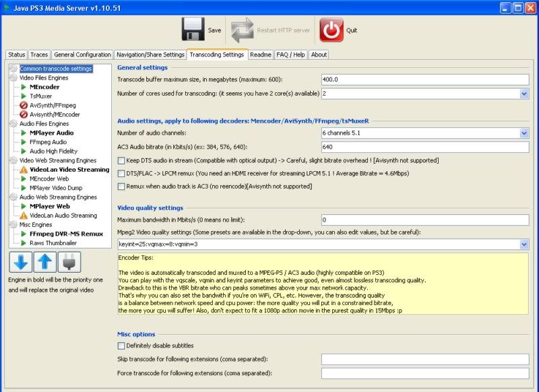Select Common transcode settings tree item
This screenshot has height=392, width=539.
click(56, 69)
